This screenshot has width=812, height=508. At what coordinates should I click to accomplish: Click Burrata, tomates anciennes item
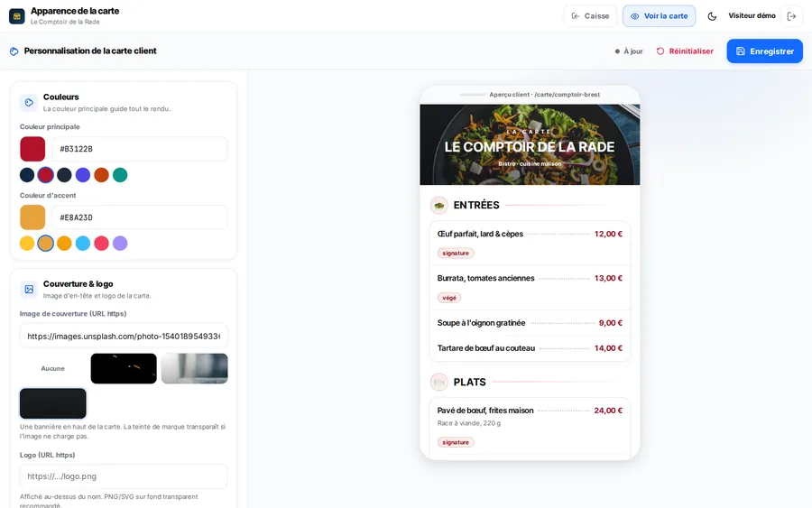point(530,288)
